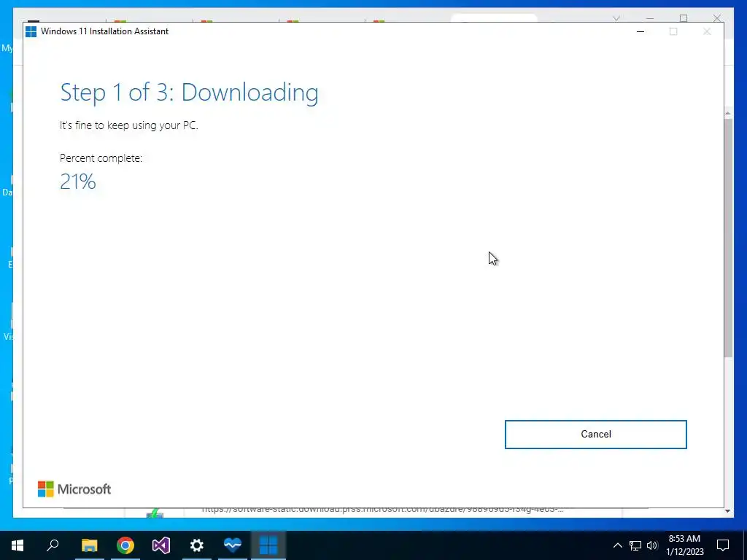Open network status tray icon
The image size is (747, 560).
point(635,545)
